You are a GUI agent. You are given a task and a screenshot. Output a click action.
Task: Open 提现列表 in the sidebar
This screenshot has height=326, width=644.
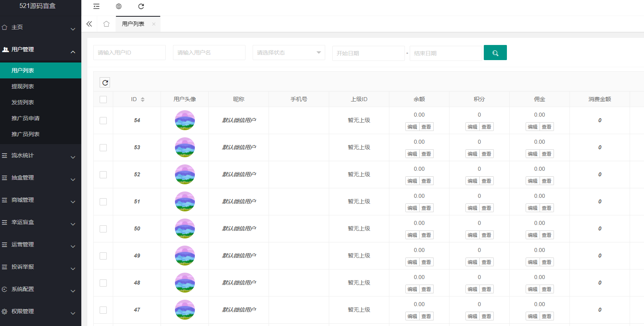23,86
